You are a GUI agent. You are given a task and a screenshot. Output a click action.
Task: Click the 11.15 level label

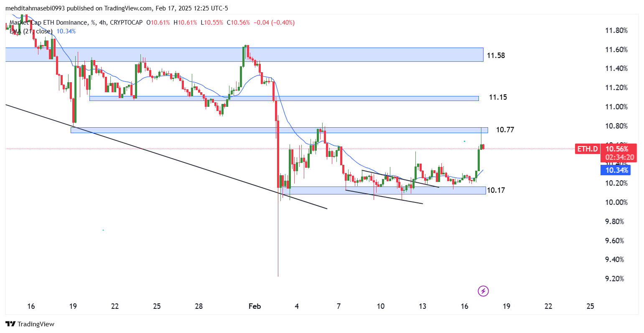(498, 97)
